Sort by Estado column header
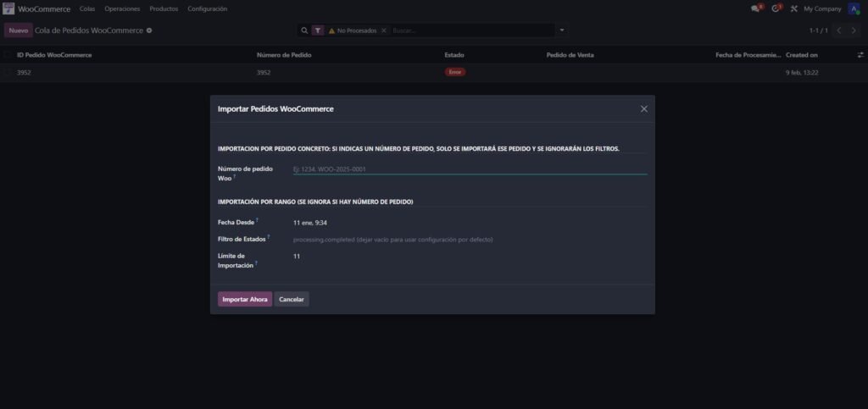Image resolution: width=868 pixels, height=409 pixels. (454, 55)
